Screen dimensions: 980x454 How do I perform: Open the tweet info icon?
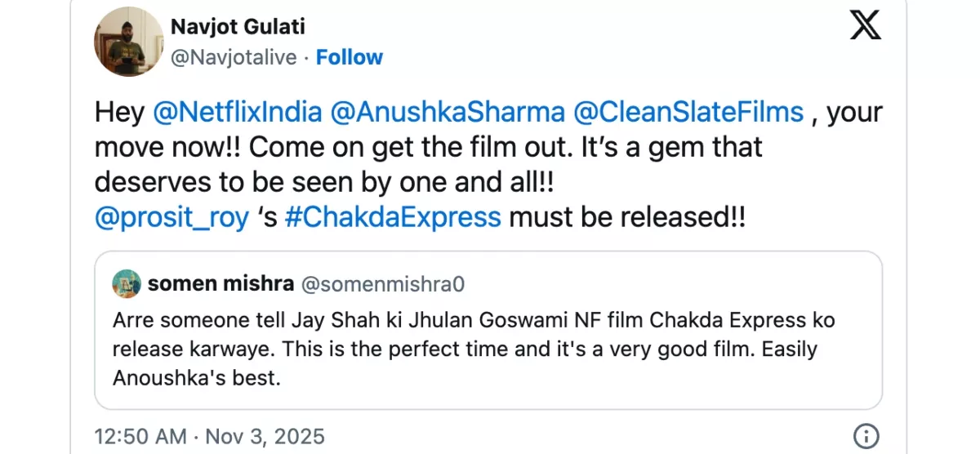coord(865,434)
